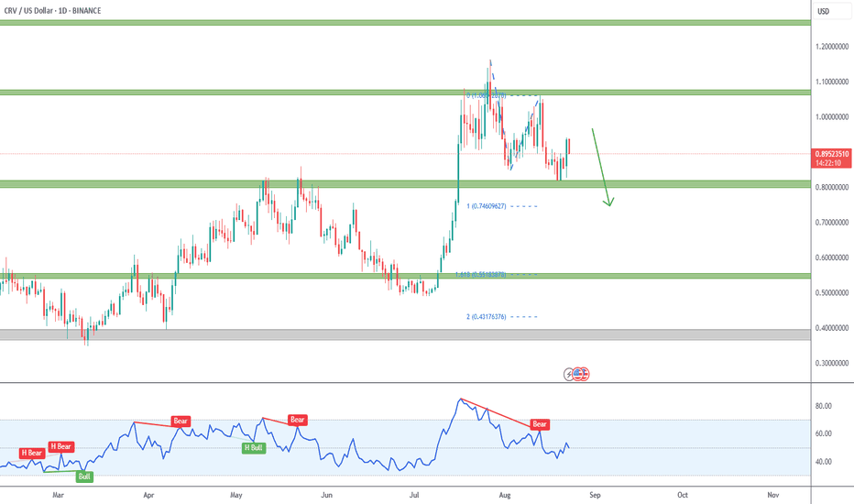This screenshot has height=504, width=854.
Task: Click the 1.20000000 price axis label
Action: pos(833,47)
